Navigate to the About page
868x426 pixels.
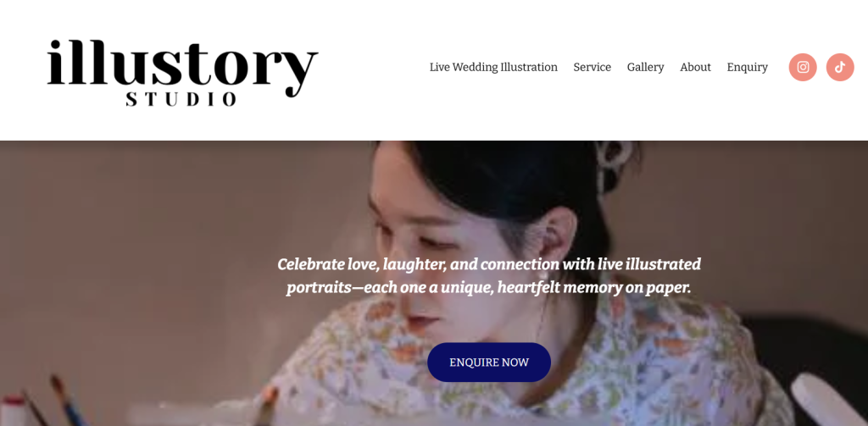[695, 68]
